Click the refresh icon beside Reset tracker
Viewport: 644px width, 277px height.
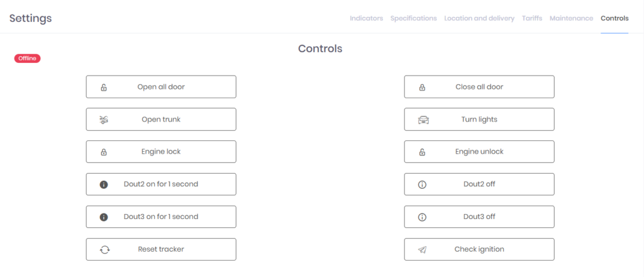(104, 249)
